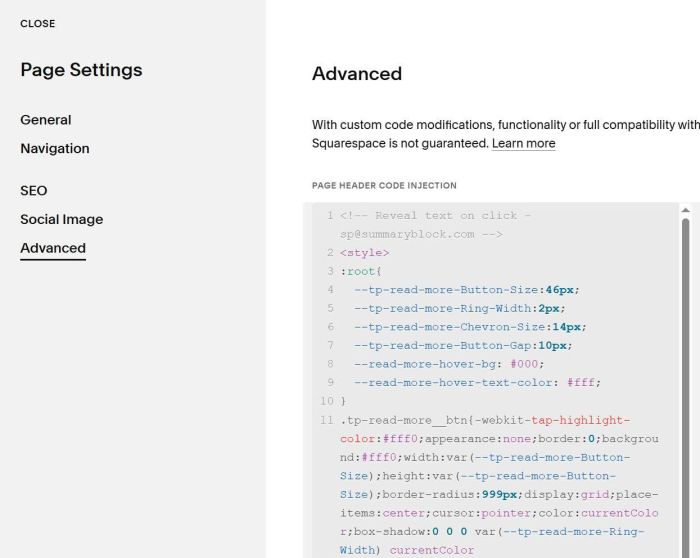
Task: Click the CLOSE button
Action: (38, 23)
